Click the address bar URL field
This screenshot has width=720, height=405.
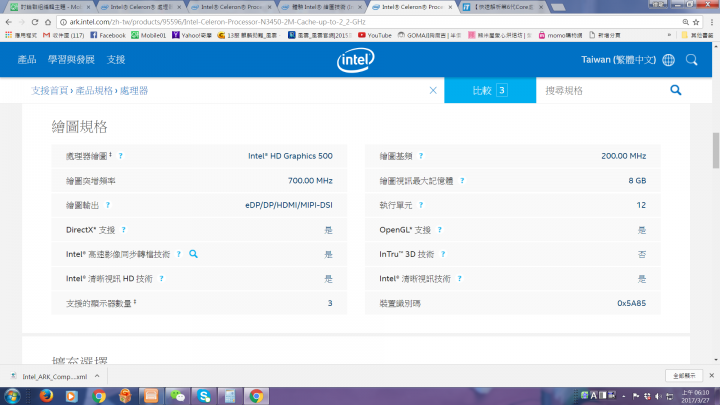367,22
